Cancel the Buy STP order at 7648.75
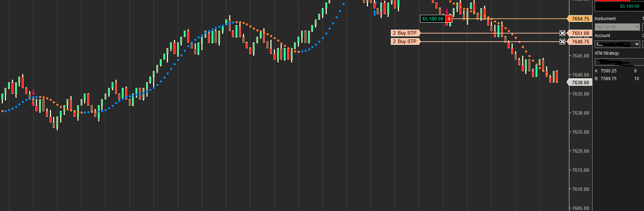Screen dimensions: 644x211 [562, 42]
